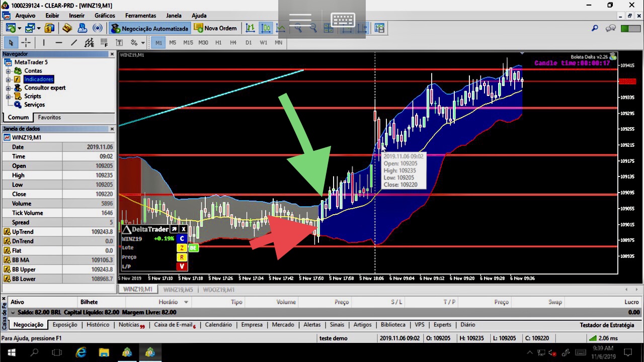Click the Windows Start button

[12, 352]
